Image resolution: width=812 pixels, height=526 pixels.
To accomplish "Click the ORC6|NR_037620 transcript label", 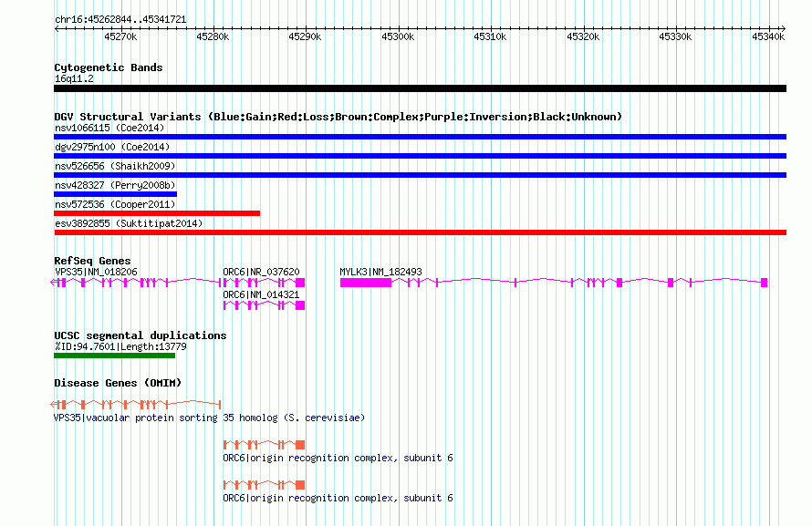I will (x=261, y=272).
